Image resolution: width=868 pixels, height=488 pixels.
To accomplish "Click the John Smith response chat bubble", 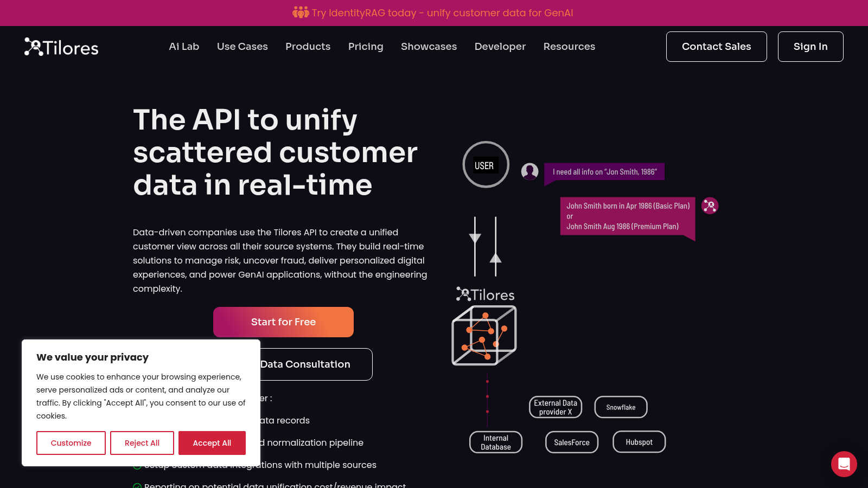I will 628,217.
